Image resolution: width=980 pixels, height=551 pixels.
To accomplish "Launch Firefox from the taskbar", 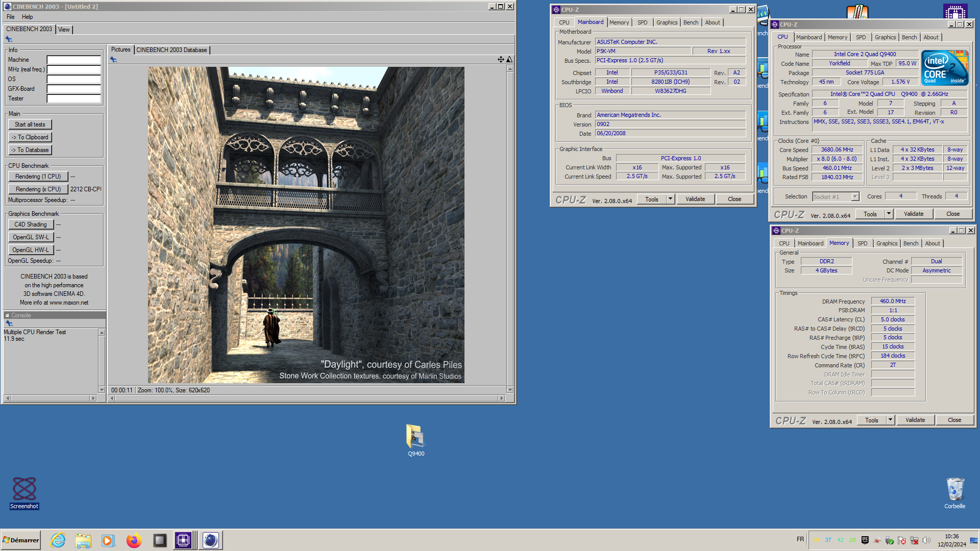I will (x=134, y=540).
